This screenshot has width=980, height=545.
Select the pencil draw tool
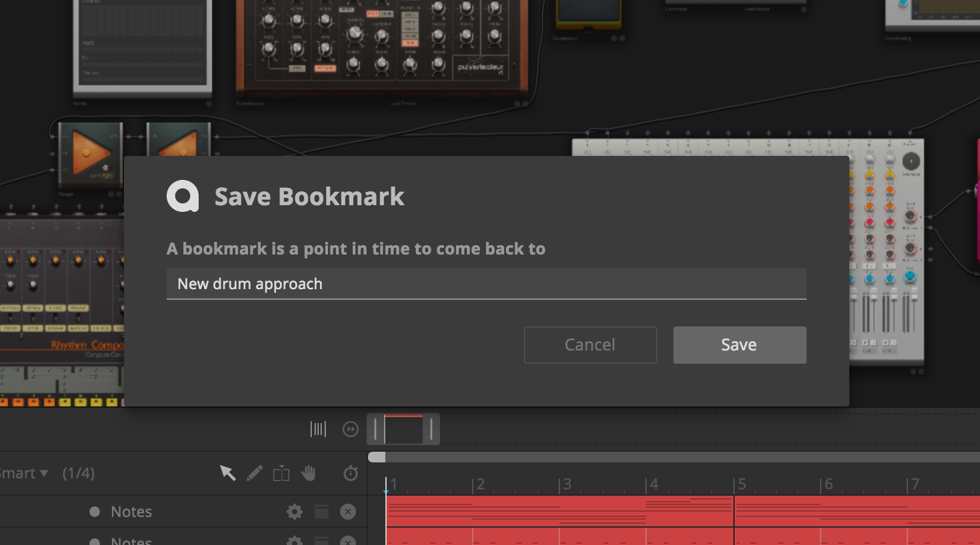click(255, 473)
